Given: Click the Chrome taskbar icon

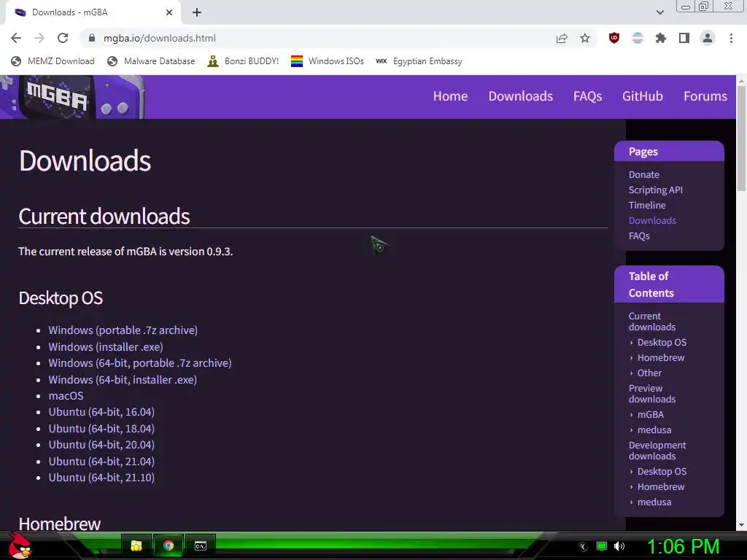Looking at the screenshot, I should [x=169, y=545].
